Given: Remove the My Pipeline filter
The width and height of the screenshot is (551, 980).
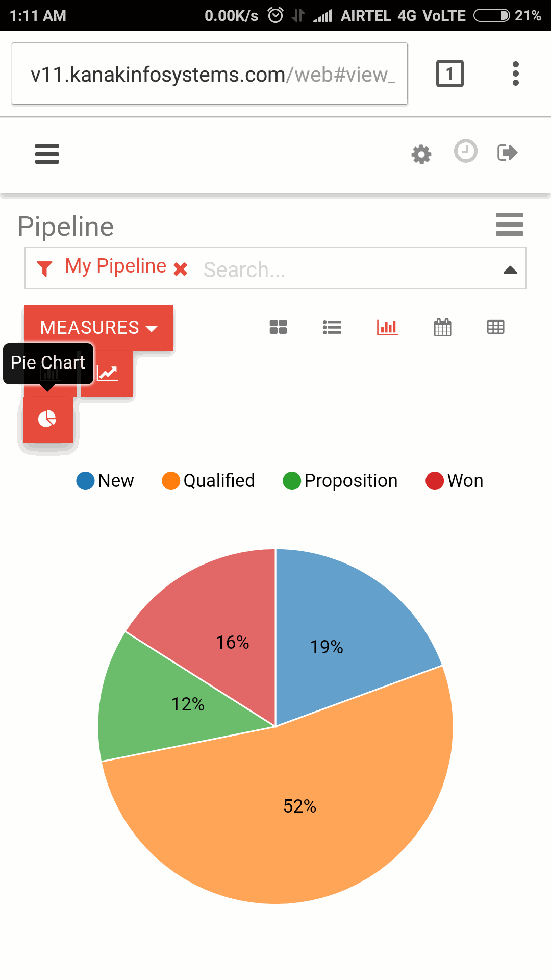Looking at the screenshot, I should [x=181, y=268].
